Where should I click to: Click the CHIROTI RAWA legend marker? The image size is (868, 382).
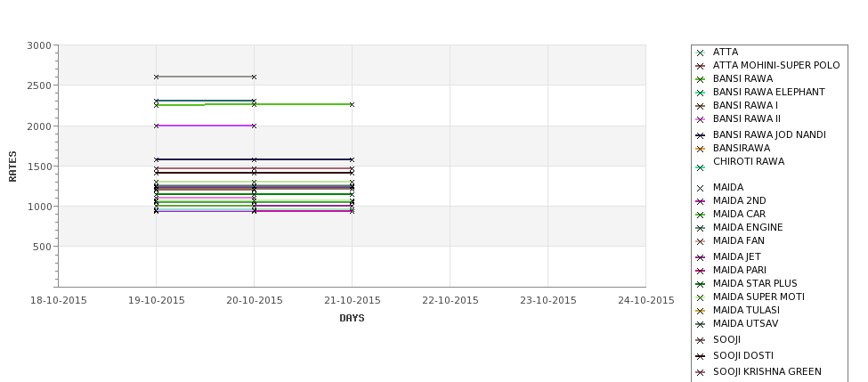click(x=701, y=167)
